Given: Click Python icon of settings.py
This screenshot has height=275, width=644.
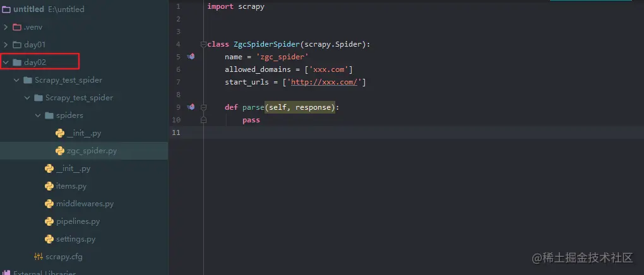Looking at the screenshot, I should [x=49, y=239].
